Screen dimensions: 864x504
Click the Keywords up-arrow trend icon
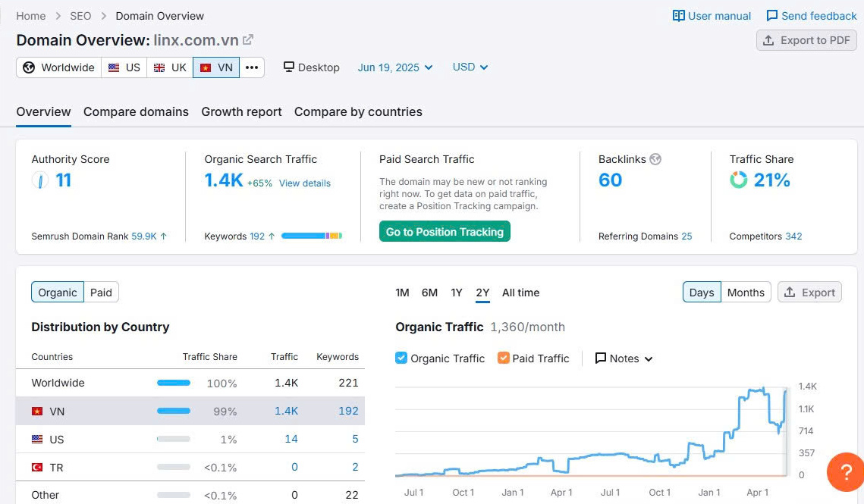(271, 236)
